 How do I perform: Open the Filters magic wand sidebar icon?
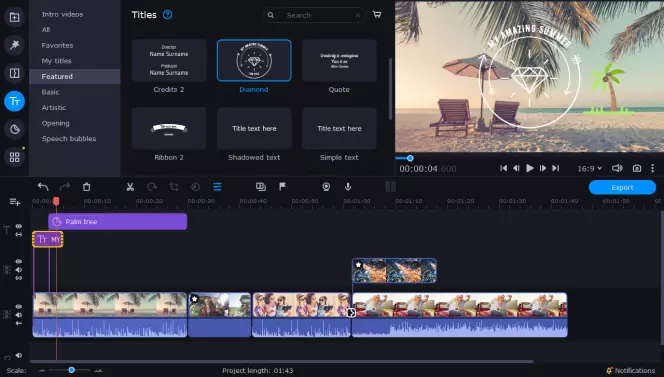pos(14,45)
